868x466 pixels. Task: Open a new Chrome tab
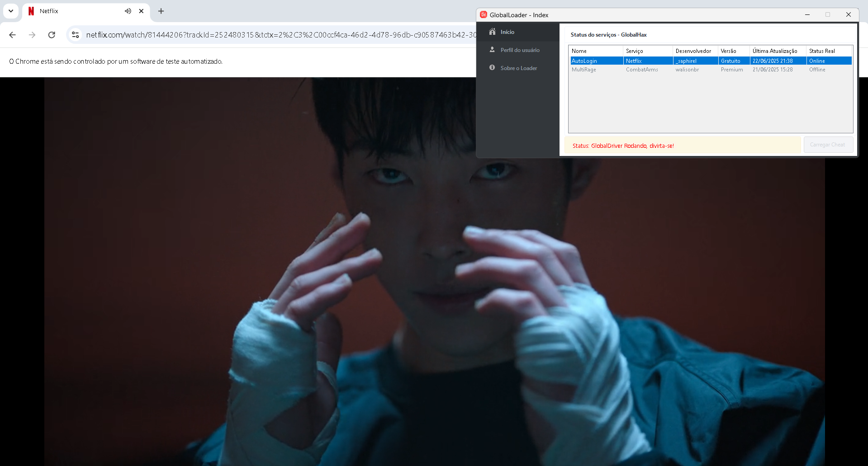(x=161, y=11)
